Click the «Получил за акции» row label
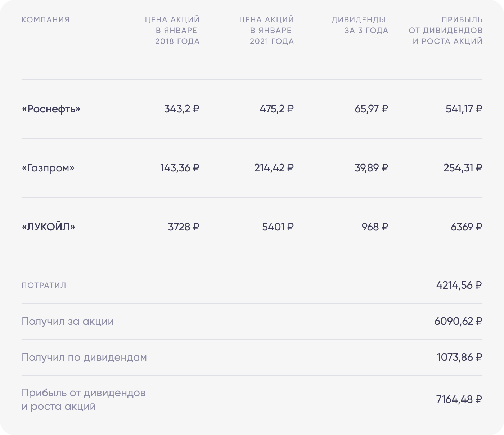The width and height of the screenshot is (504, 435). (x=68, y=321)
